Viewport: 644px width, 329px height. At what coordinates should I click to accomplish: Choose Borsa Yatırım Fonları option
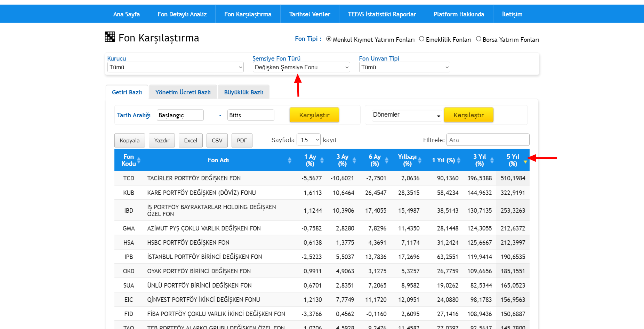coord(478,39)
